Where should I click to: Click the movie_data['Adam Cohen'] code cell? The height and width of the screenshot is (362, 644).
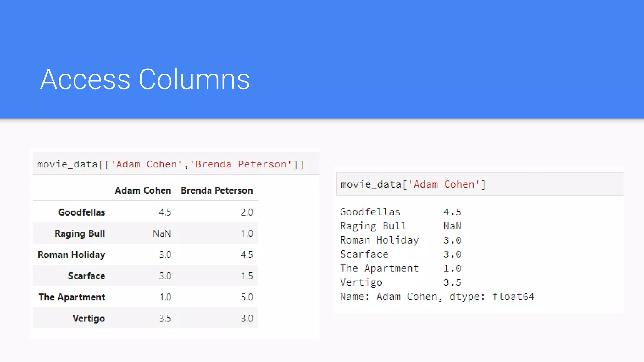[x=480, y=184]
